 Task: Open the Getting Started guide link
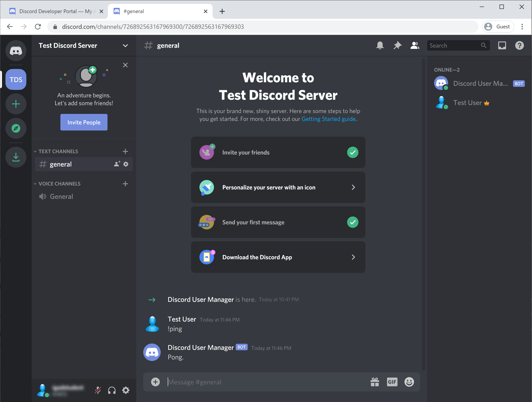tap(328, 119)
